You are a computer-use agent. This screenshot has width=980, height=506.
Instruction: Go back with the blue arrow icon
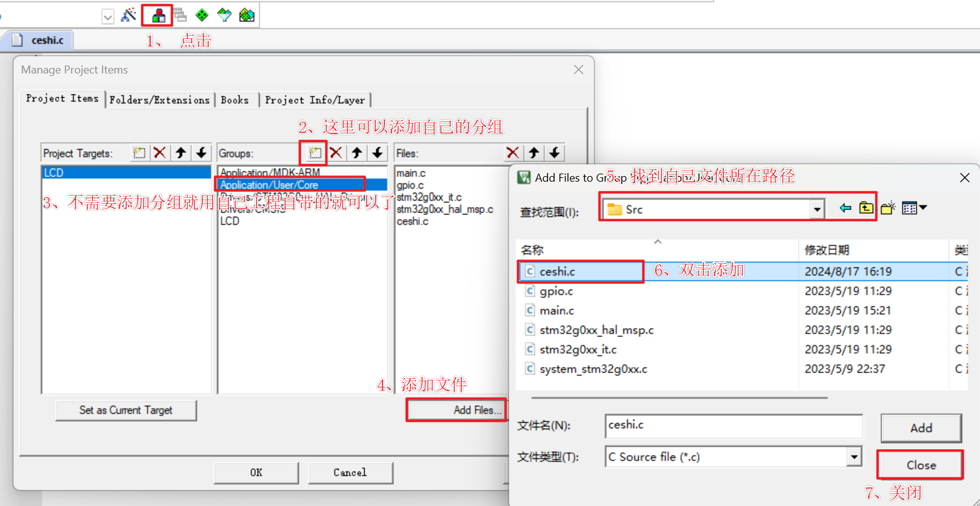click(845, 208)
